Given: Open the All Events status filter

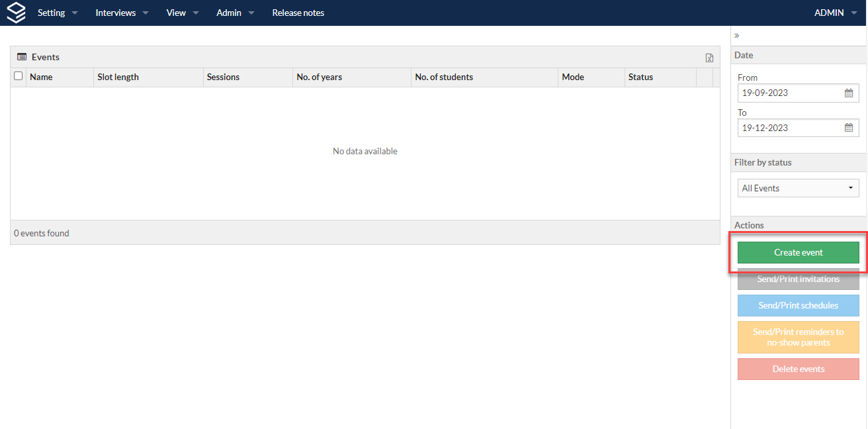Looking at the screenshot, I should pos(799,188).
